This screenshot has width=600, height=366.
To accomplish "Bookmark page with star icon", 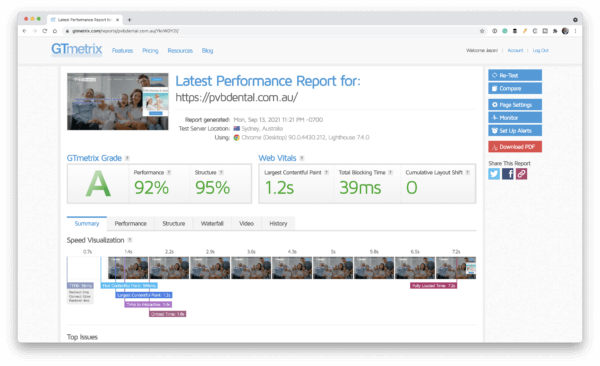I will tap(482, 31).
